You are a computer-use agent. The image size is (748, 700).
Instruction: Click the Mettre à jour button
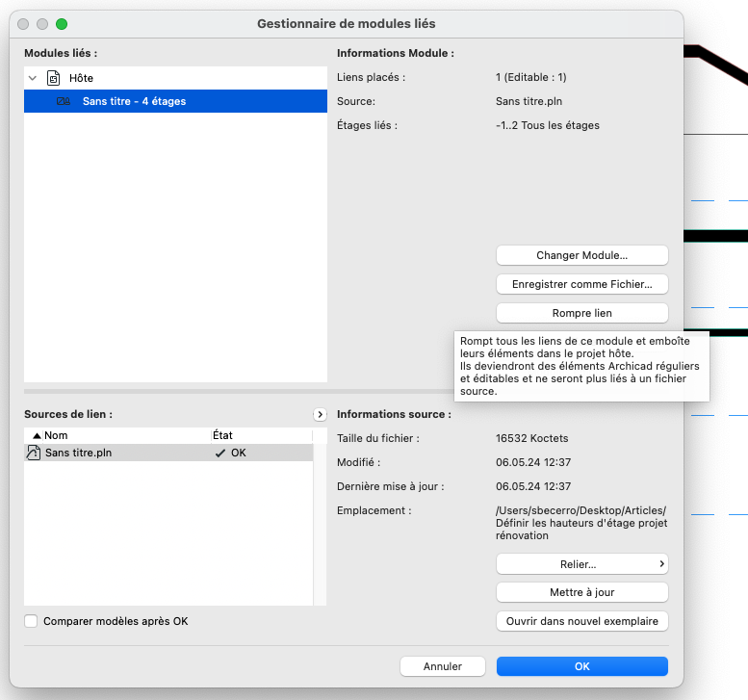[582, 592]
